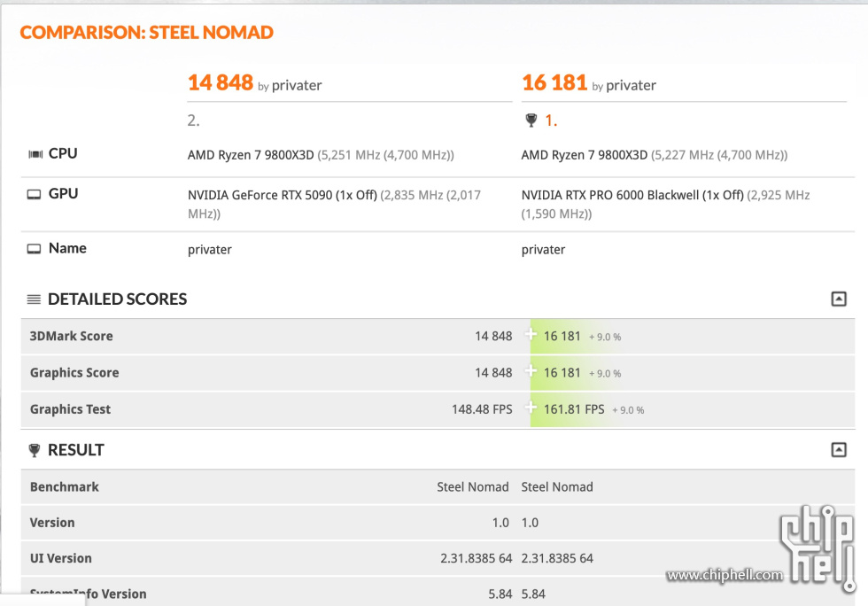Select the right 5.84 SystemInfo value
The width and height of the screenshot is (868, 606).
[533, 594]
